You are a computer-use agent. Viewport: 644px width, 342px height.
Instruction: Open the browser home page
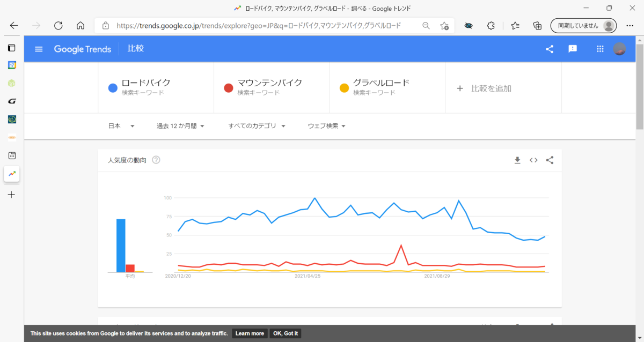80,25
